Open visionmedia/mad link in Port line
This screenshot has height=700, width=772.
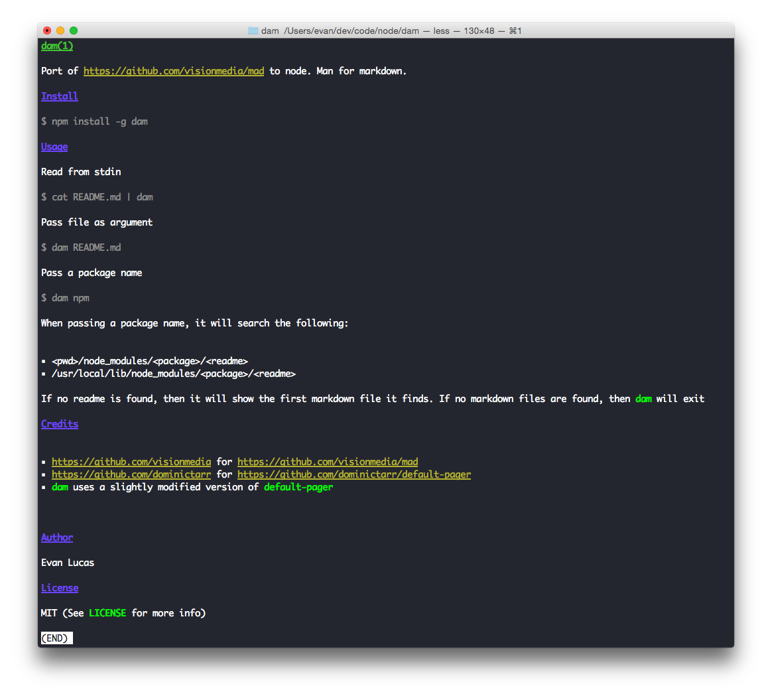pos(174,71)
